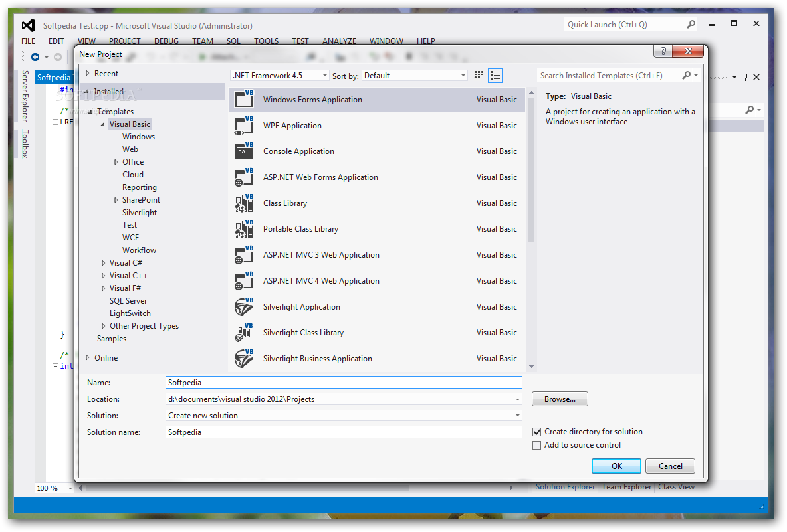Expand the Recent node
The image size is (787, 532).
[87, 73]
